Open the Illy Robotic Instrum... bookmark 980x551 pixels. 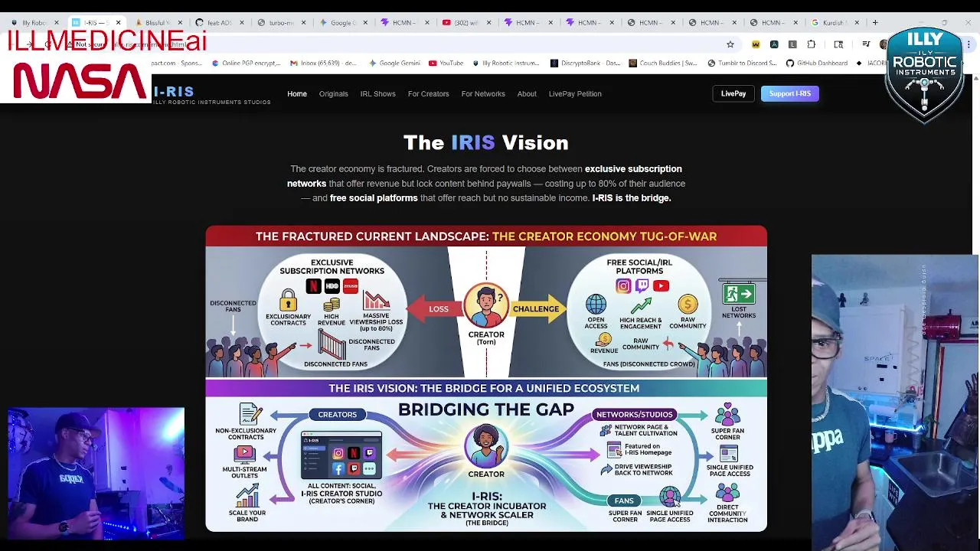tap(505, 63)
